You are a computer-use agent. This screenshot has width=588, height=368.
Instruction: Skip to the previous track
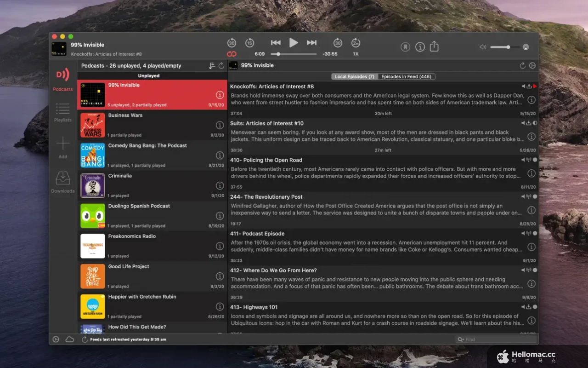coord(276,43)
